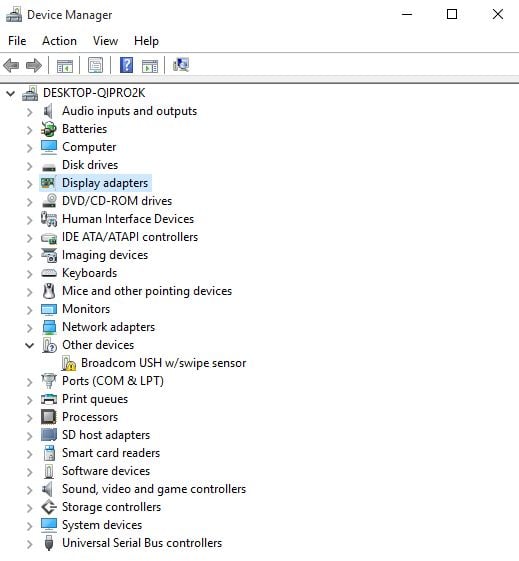Open the File menu
This screenshot has height=561, width=519.
(17, 41)
